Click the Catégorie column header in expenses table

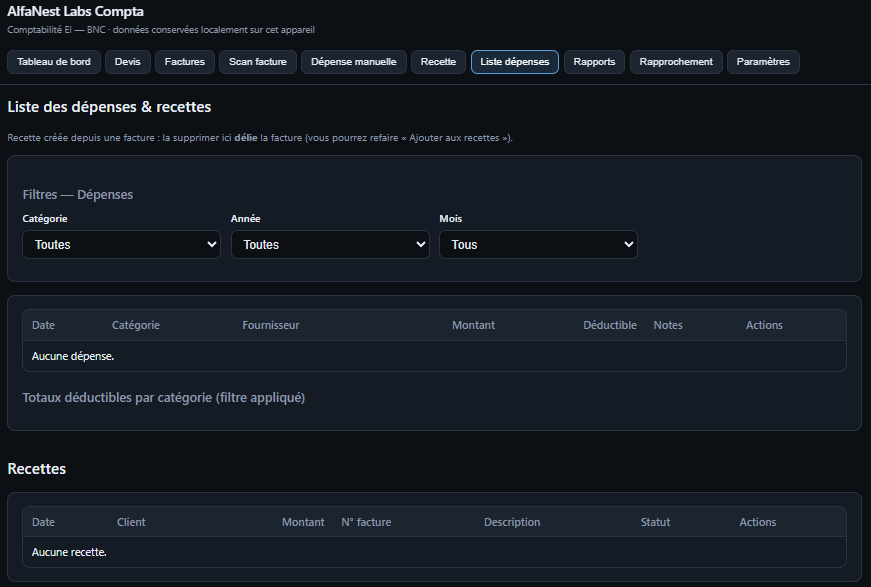coord(136,325)
